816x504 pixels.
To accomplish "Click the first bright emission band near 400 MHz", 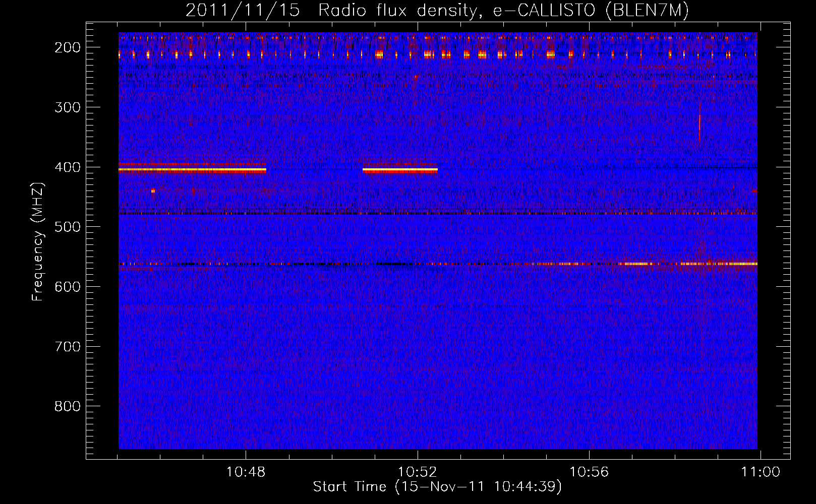I will tap(192, 170).
